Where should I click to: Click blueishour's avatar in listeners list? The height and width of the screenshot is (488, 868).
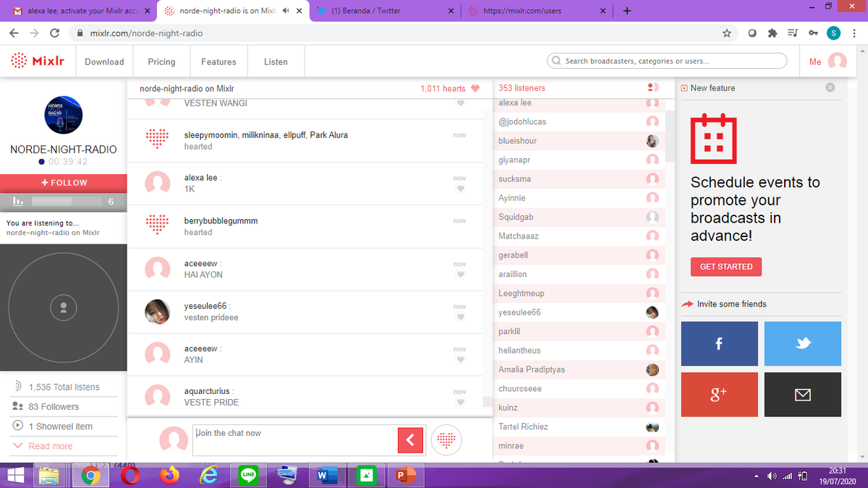coord(652,141)
